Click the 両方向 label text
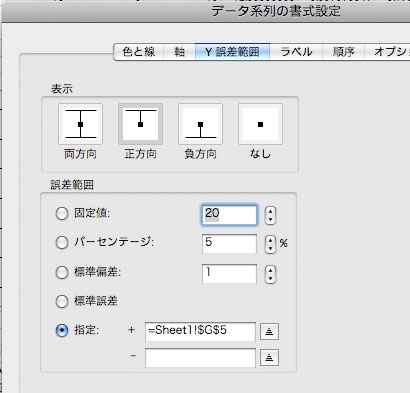 pyautogui.click(x=80, y=154)
